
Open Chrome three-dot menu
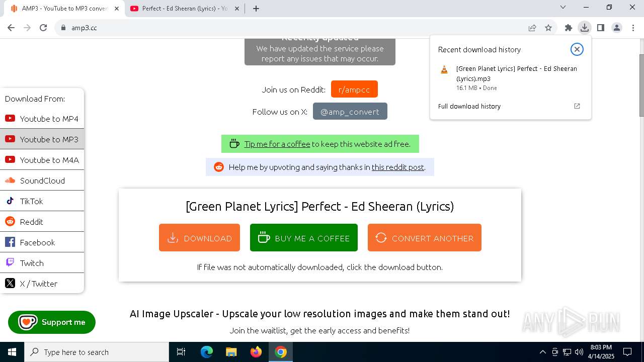pyautogui.click(x=633, y=28)
